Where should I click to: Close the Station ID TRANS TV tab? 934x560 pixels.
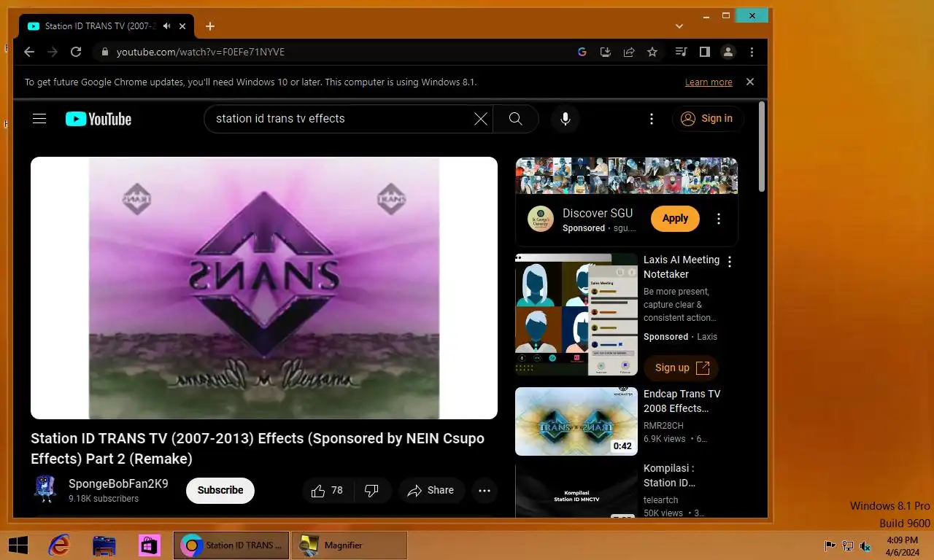[x=182, y=26]
